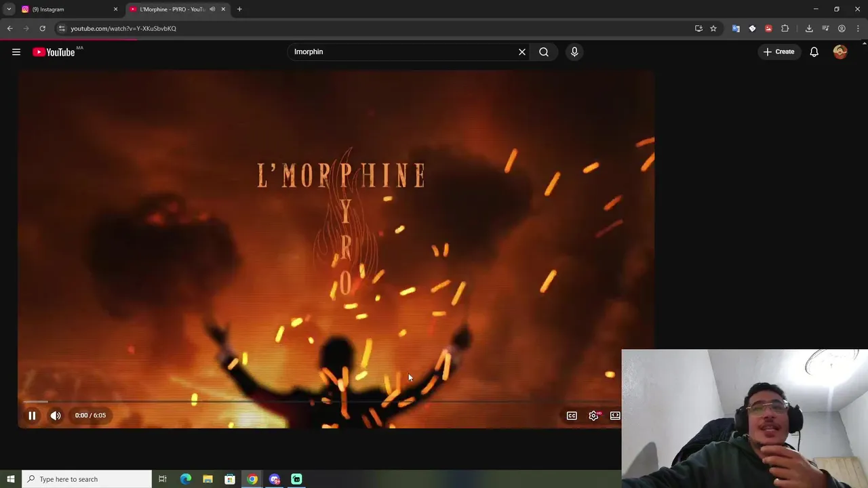Open File Explorer from taskbar
868x488 pixels.
coord(208,479)
